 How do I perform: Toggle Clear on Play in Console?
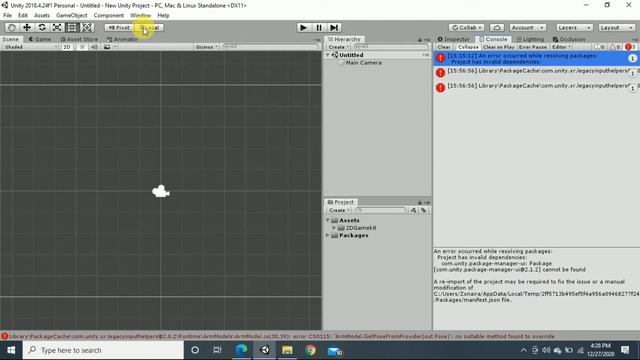point(498,47)
